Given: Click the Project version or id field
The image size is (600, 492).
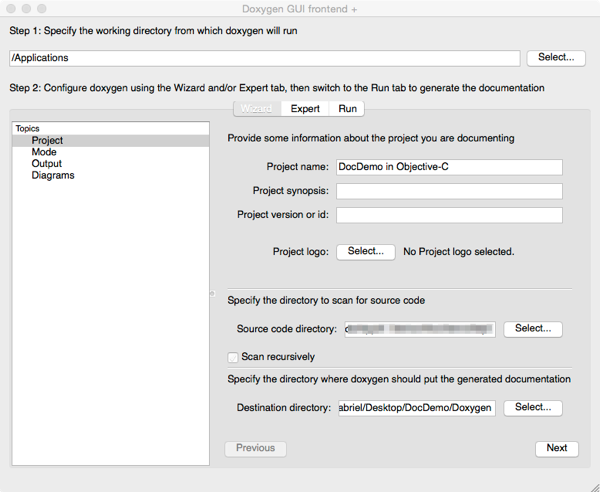Looking at the screenshot, I should point(449,215).
